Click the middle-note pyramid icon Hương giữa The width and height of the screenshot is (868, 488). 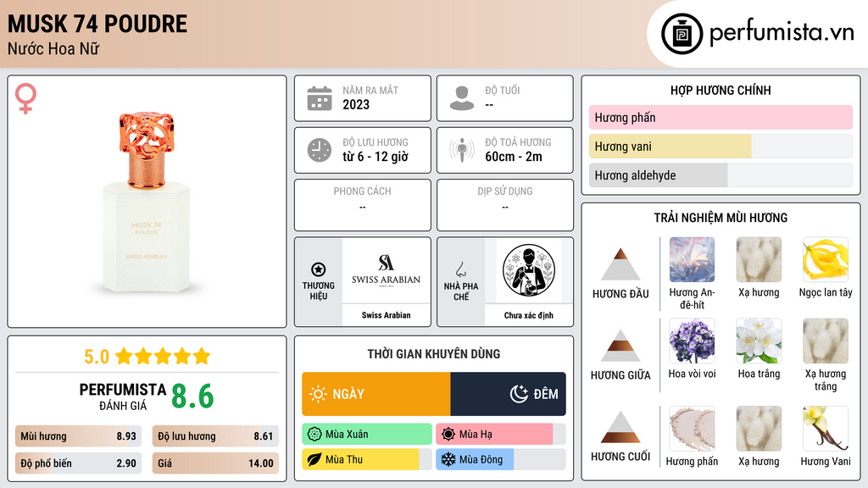(x=620, y=346)
